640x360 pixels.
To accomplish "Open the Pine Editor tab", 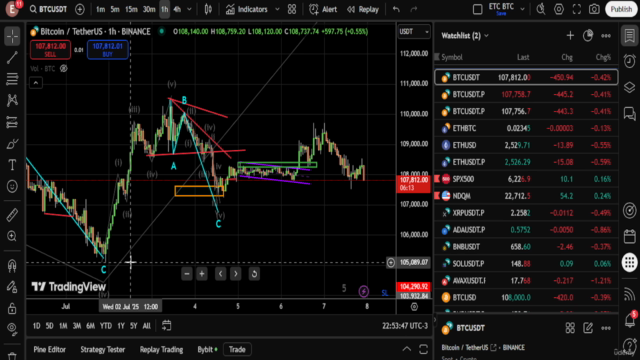I will pos(49,349).
